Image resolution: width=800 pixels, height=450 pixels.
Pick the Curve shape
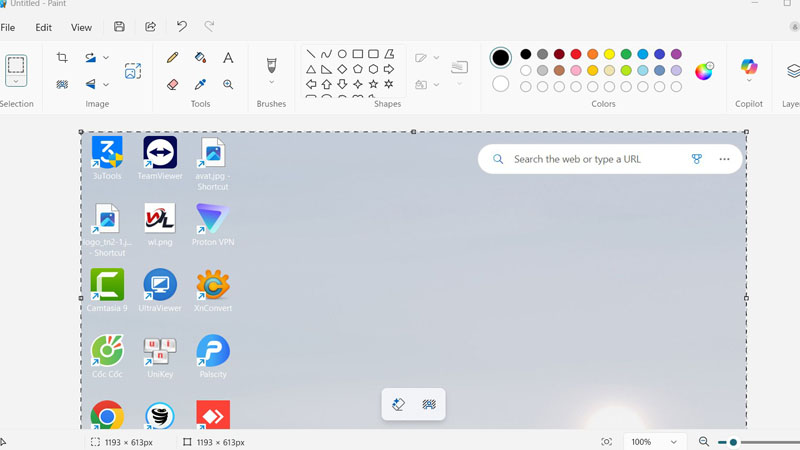(x=327, y=54)
